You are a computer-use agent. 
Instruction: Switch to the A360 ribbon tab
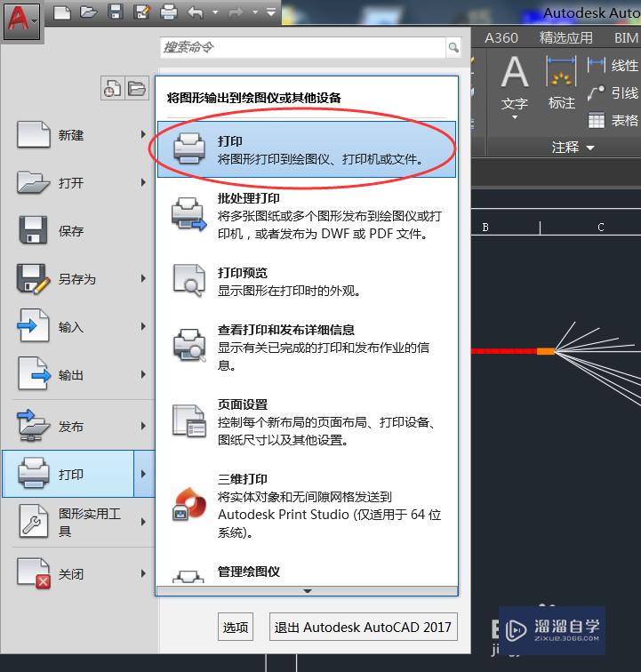point(501,38)
